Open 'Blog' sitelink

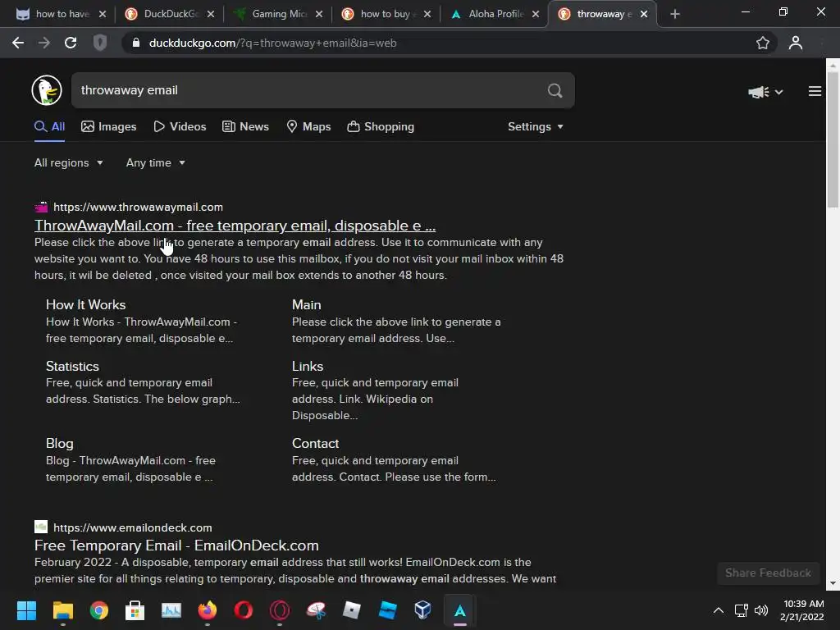[x=59, y=444]
